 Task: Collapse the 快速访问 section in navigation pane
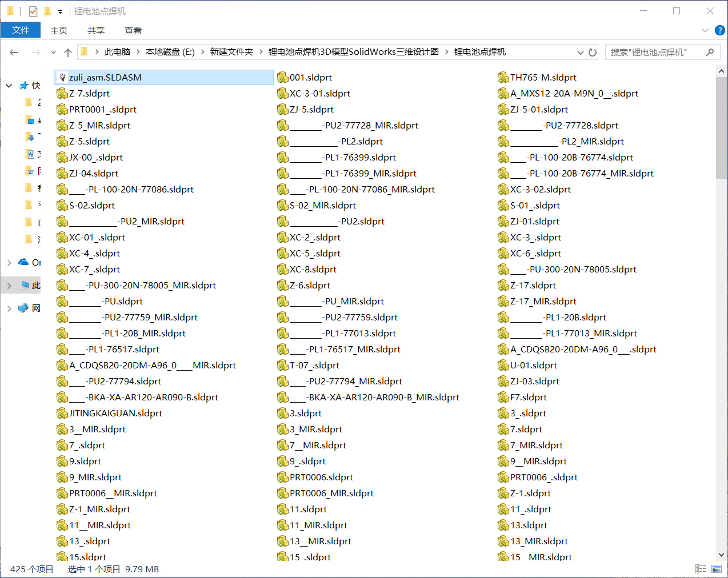click(9, 85)
